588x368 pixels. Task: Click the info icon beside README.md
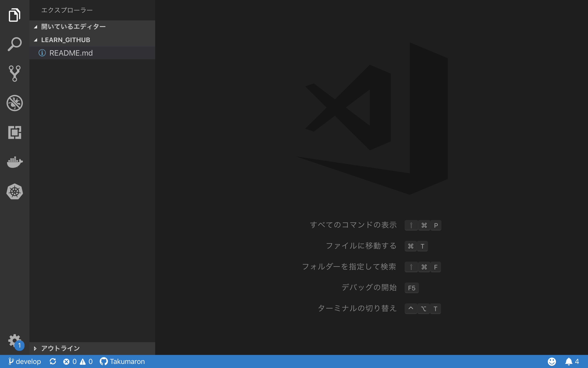[x=42, y=53]
